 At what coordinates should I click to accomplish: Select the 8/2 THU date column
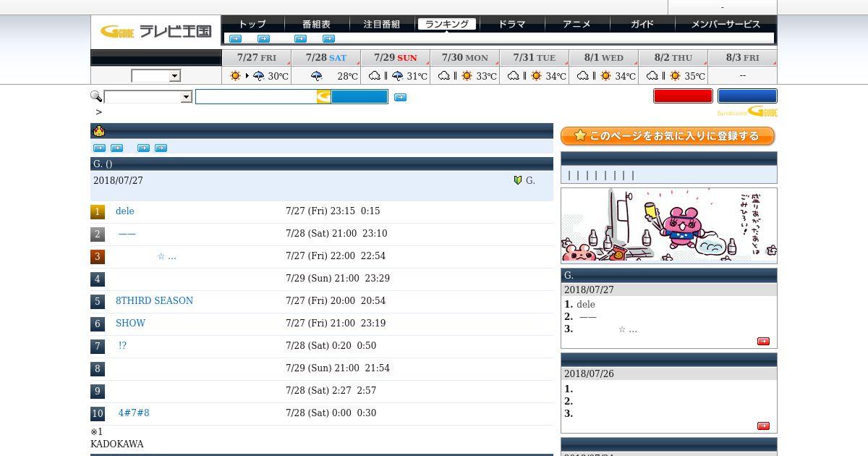tap(673, 57)
